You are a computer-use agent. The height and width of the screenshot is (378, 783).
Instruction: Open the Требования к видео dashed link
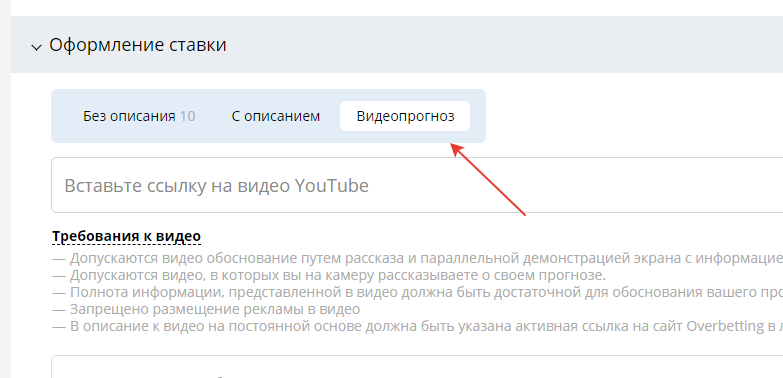[x=126, y=236]
